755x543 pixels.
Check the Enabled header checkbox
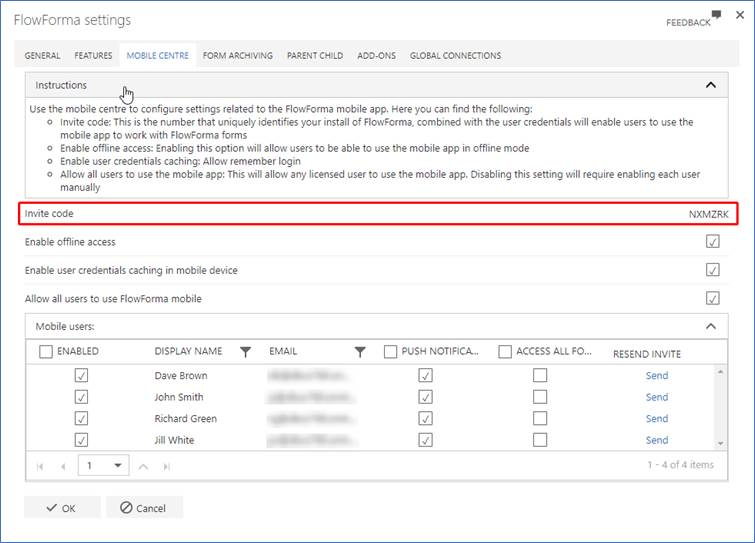point(46,351)
